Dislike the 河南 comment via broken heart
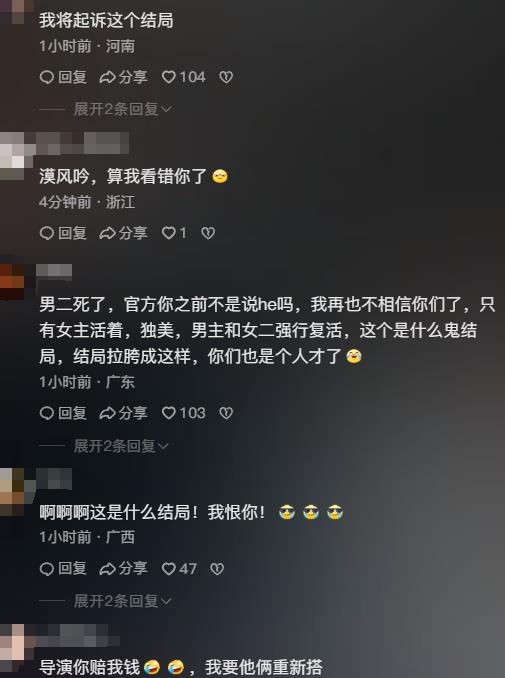 (226, 77)
